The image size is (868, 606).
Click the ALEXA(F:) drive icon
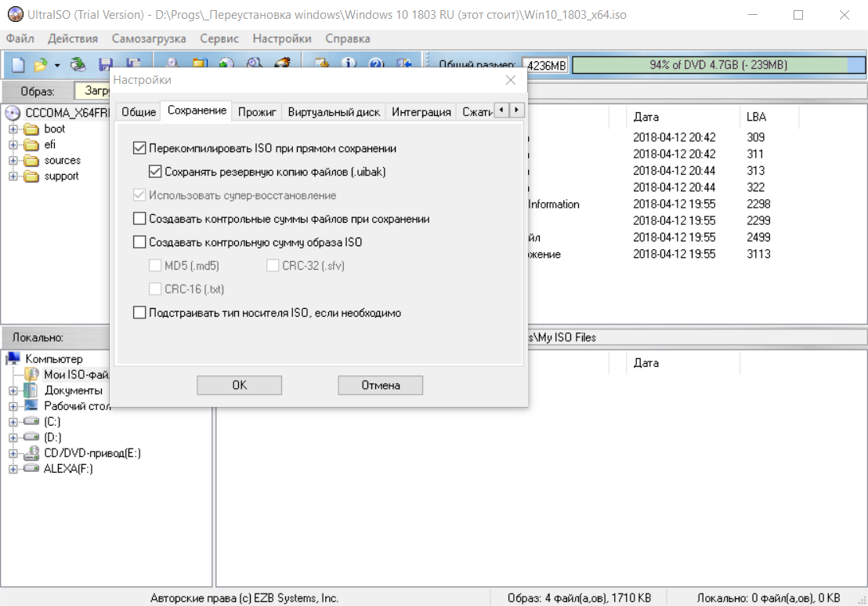point(31,469)
